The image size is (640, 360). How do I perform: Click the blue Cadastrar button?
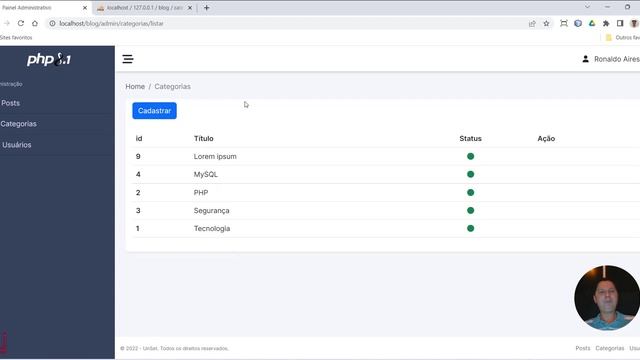point(154,111)
